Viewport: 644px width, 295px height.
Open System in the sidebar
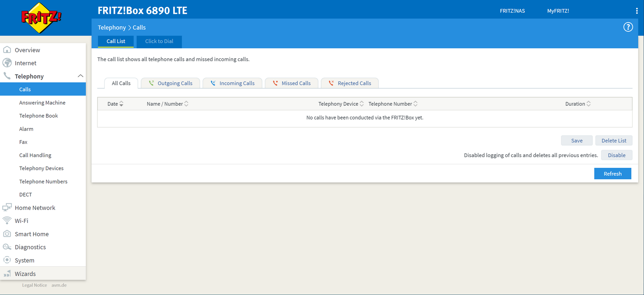pos(43,260)
